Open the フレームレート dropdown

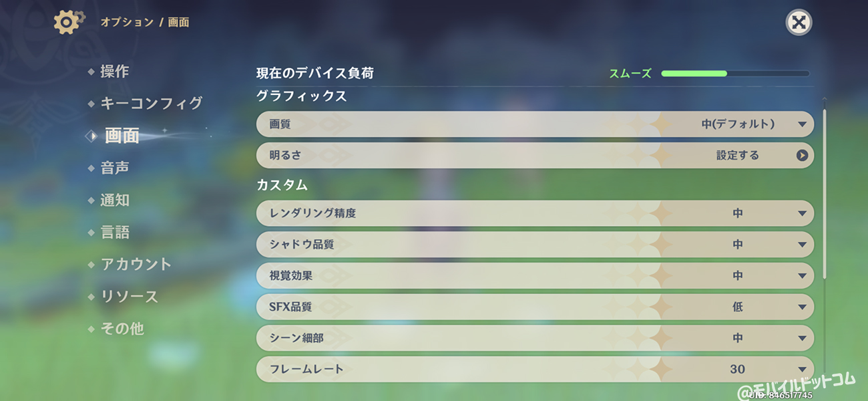coord(535,369)
